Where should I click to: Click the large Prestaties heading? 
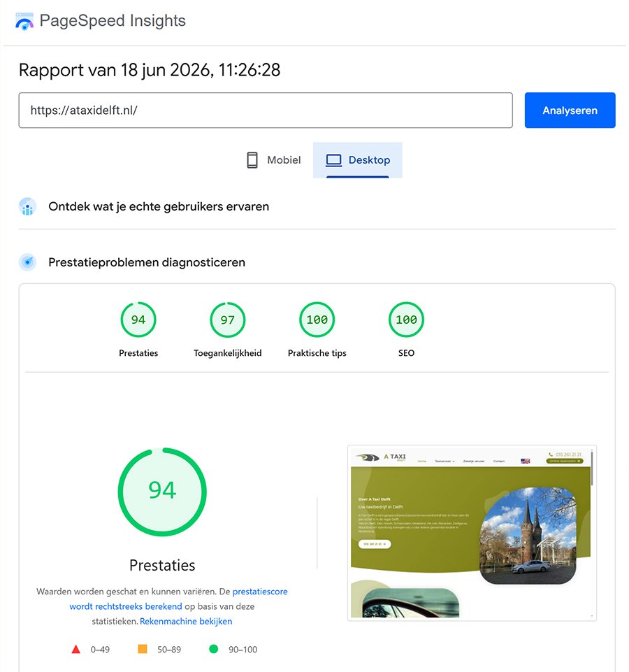tap(162, 565)
